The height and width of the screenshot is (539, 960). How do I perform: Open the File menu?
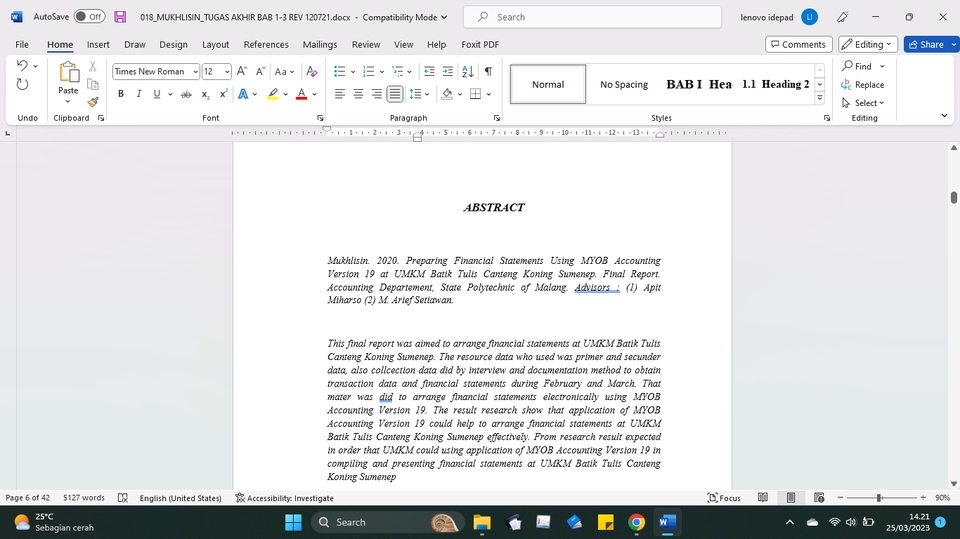pyautogui.click(x=22, y=44)
